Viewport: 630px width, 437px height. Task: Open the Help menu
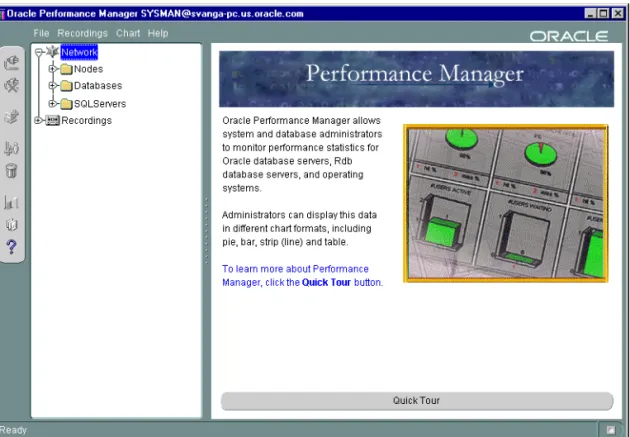click(158, 33)
